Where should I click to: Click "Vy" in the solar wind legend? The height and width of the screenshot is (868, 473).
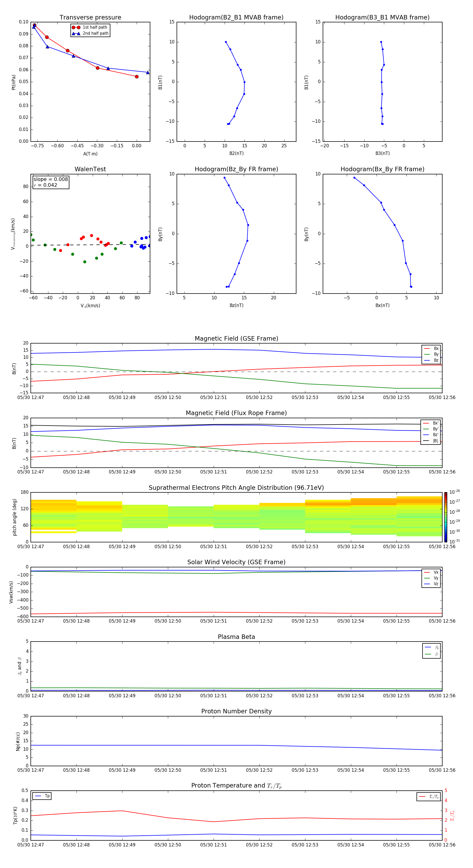coord(431,578)
